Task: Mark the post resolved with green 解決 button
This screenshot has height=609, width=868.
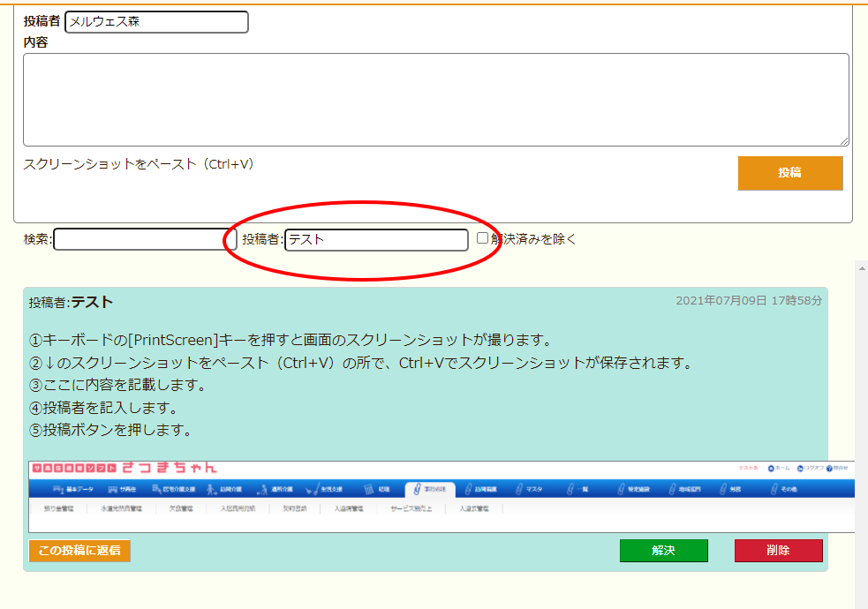Action: (663, 550)
